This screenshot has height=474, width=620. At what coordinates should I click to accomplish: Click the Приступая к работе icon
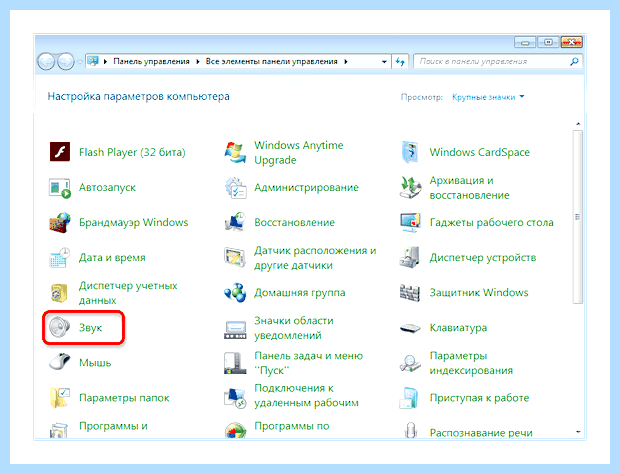pos(409,398)
